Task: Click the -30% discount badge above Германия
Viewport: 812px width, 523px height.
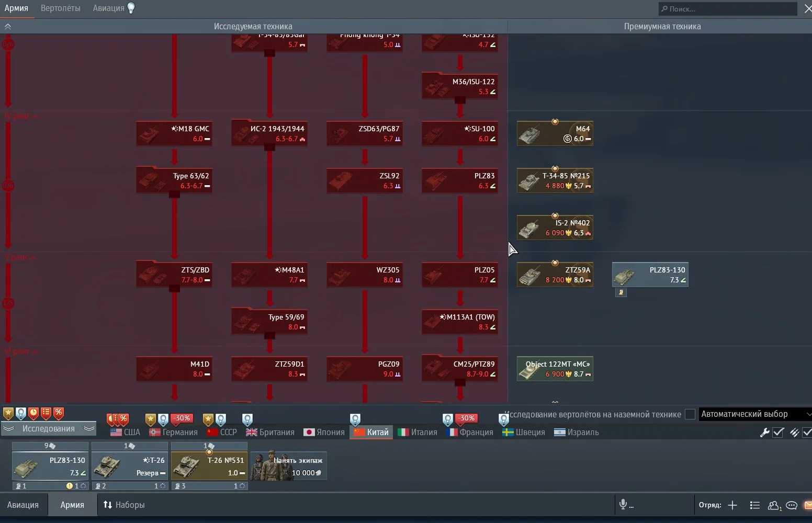Action: [182, 418]
